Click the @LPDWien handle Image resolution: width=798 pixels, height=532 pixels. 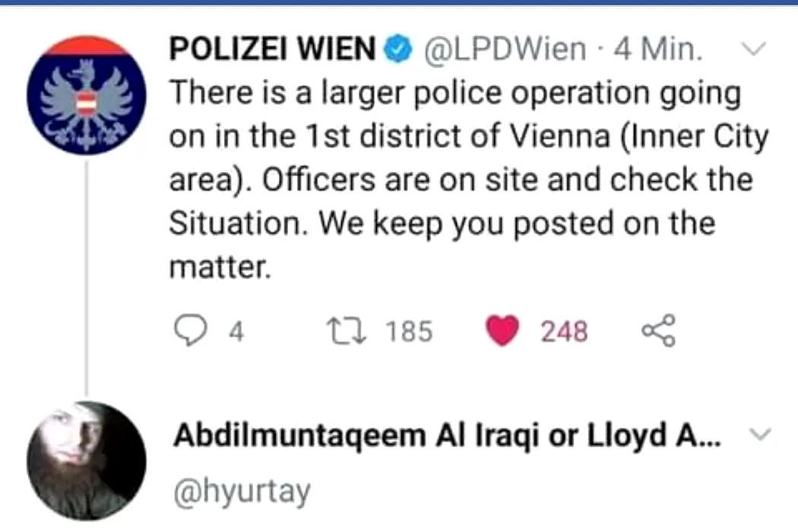505,49
